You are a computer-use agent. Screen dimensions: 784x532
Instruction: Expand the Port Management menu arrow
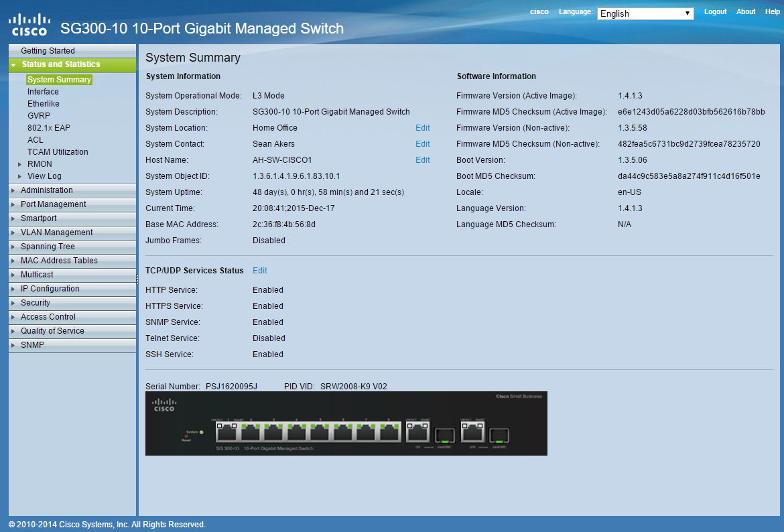click(x=13, y=204)
